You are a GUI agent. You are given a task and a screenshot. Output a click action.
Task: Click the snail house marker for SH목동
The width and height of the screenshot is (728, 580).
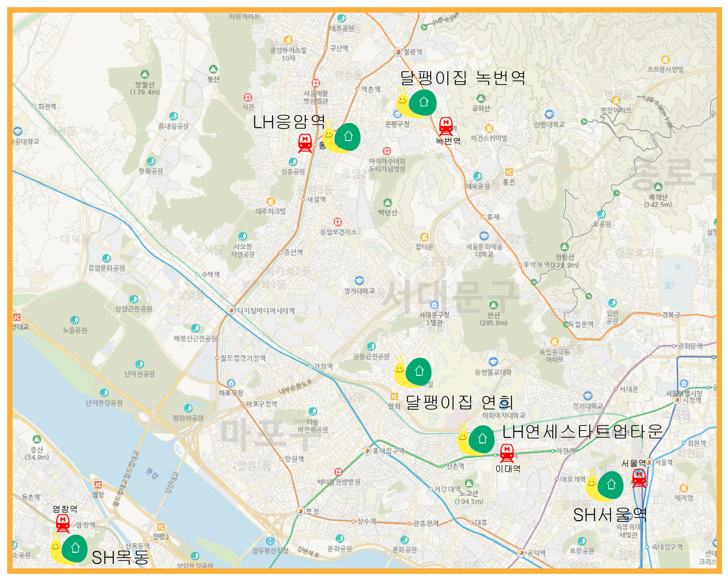[x=69, y=549]
